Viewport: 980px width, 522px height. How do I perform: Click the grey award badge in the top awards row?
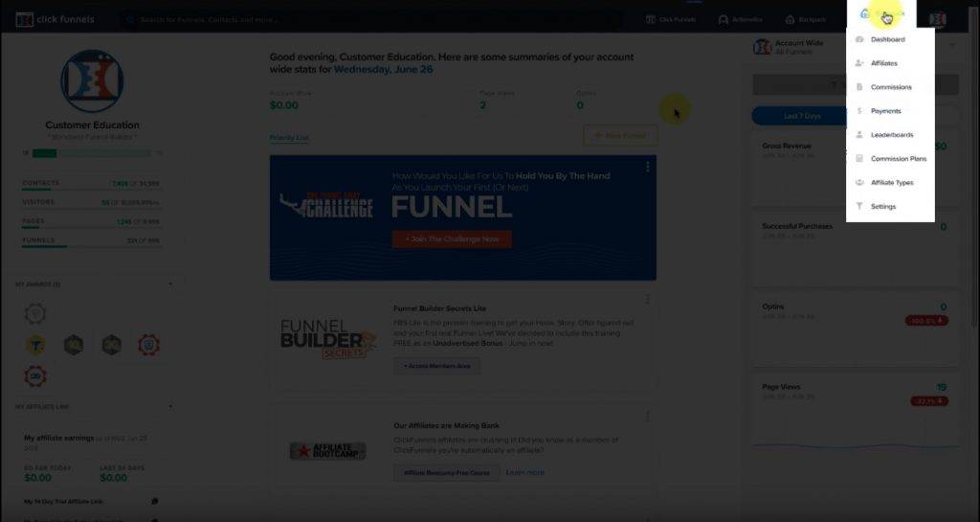tap(35, 313)
